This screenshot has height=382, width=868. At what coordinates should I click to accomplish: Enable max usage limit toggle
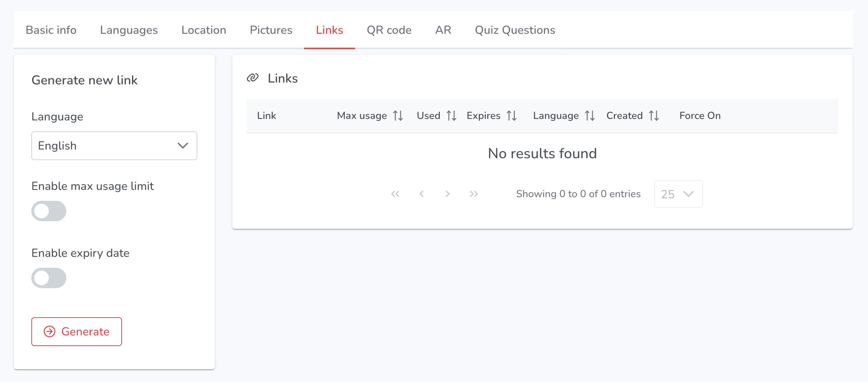click(x=49, y=211)
